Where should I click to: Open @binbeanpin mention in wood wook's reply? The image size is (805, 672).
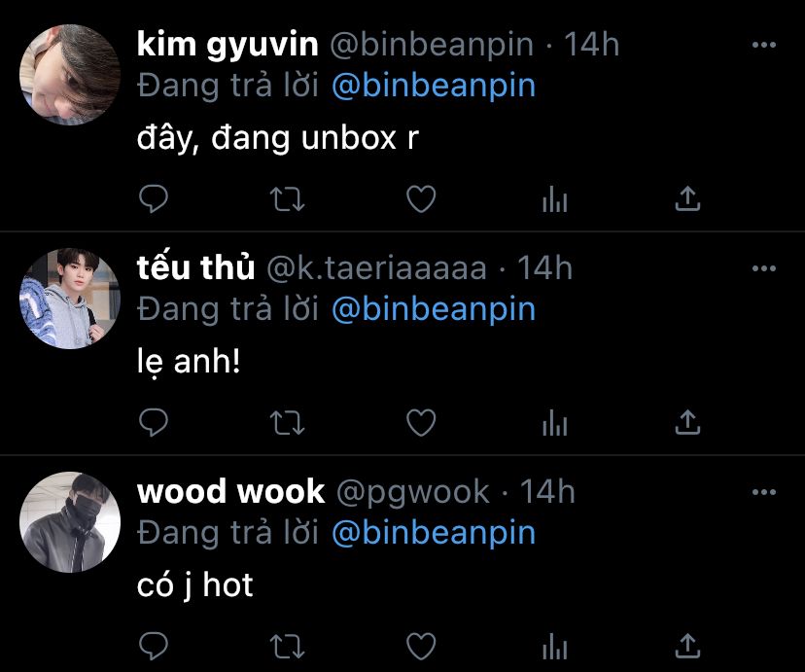pos(434,533)
